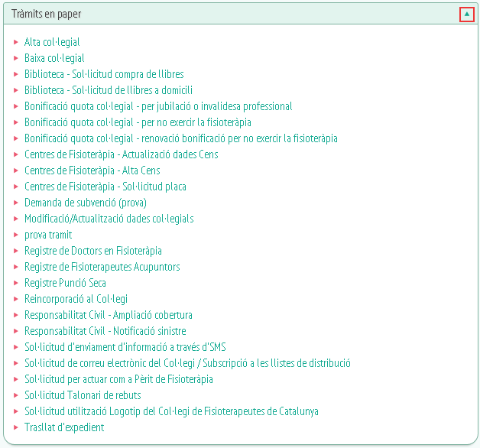This screenshot has width=480, height=448.
Task: Open the Alta col·legial link
Action: (x=52, y=42)
